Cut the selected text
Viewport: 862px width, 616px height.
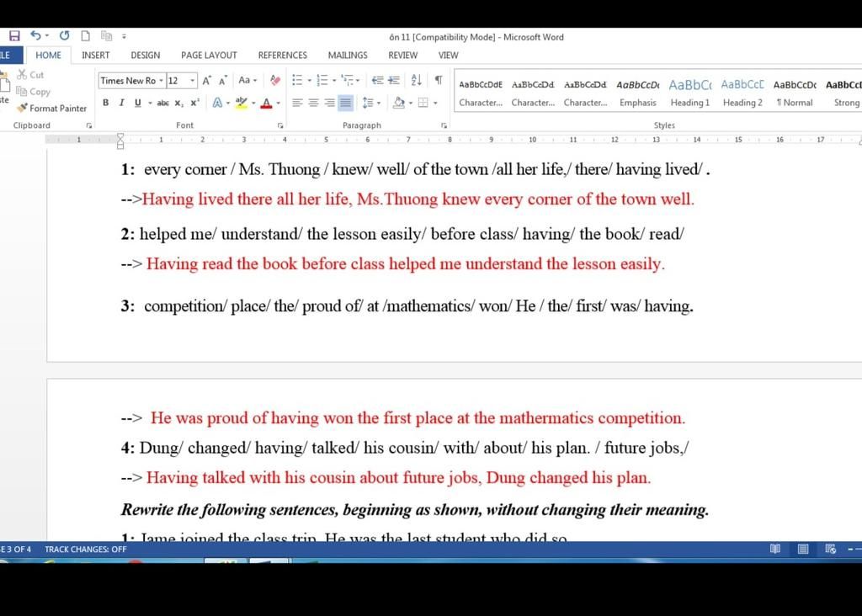pos(30,75)
